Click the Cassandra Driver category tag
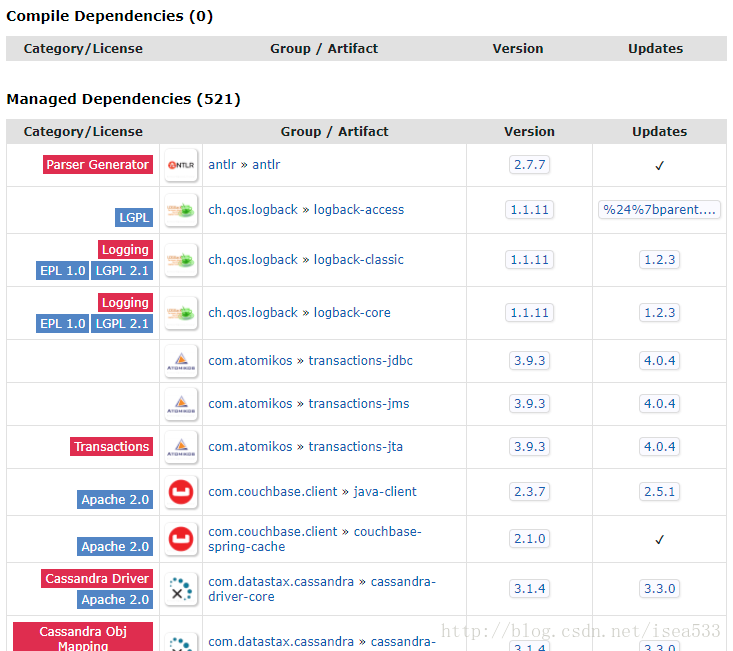This screenshot has width=733, height=651. click(97, 579)
